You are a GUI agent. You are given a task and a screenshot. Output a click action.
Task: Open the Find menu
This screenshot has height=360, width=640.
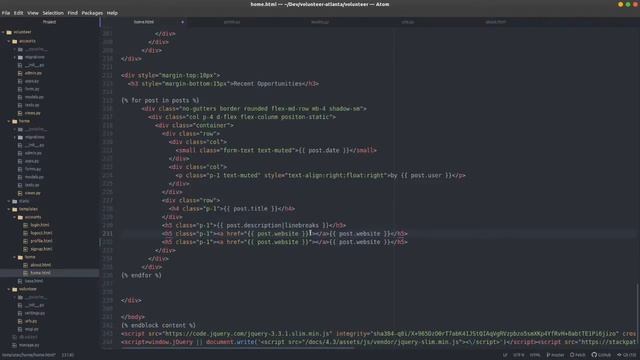tap(73, 13)
